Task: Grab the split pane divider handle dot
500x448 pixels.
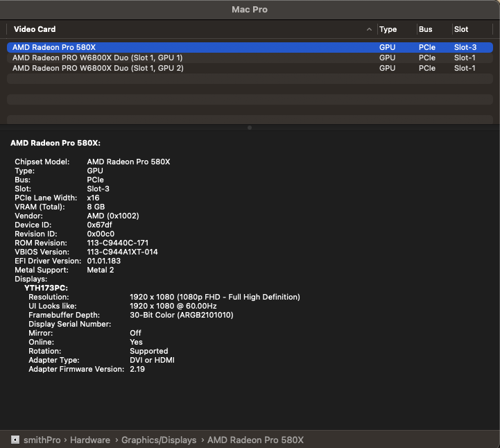Action: pos(250,128)
